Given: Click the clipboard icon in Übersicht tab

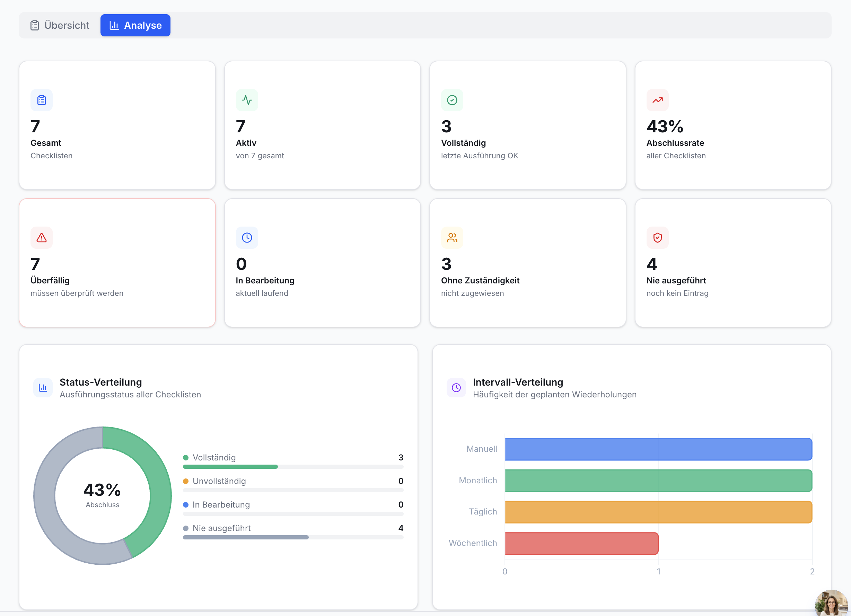Looking at the screenshot, I should pos(35,26).
